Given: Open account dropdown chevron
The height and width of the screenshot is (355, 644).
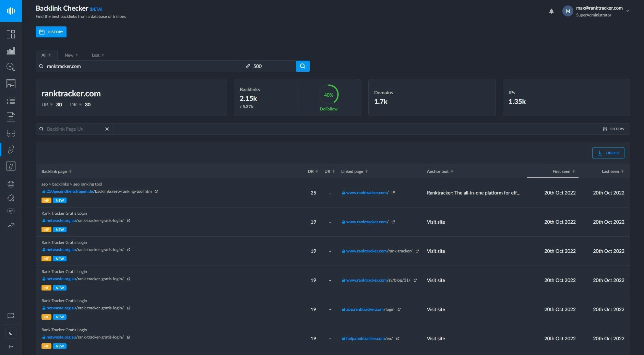Looking at the screenshot, I should (628, 11).
